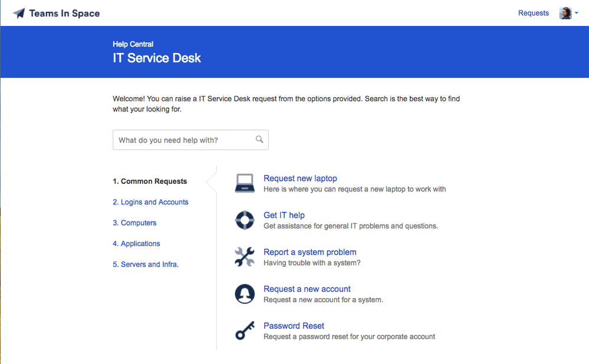Click the Teams In Space paper plane logo
The image size is (589, 364).
pyautogui.click(x=19, y=12)
